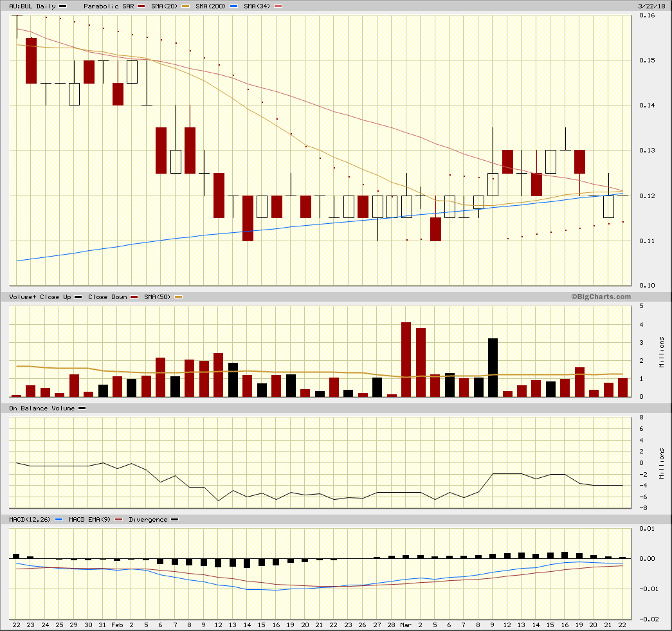Viewport: 672px width, 631px height.
Task: Click the MACD EMA(9) legend label
Action: pyautogui.click(x=89, y=520)
